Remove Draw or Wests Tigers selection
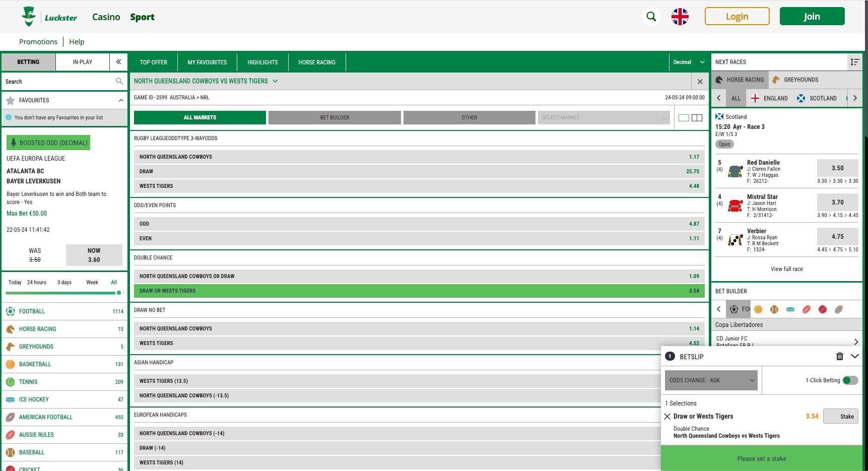868x471 pixels. 667,416
